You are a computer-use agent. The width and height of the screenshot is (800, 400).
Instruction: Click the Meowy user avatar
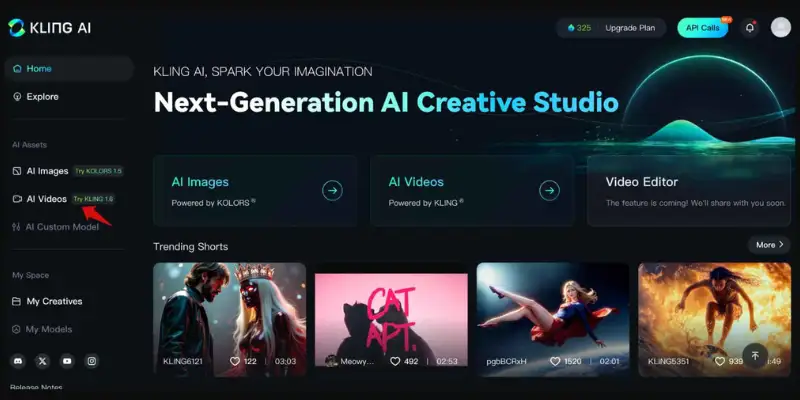tap(331, 361)
